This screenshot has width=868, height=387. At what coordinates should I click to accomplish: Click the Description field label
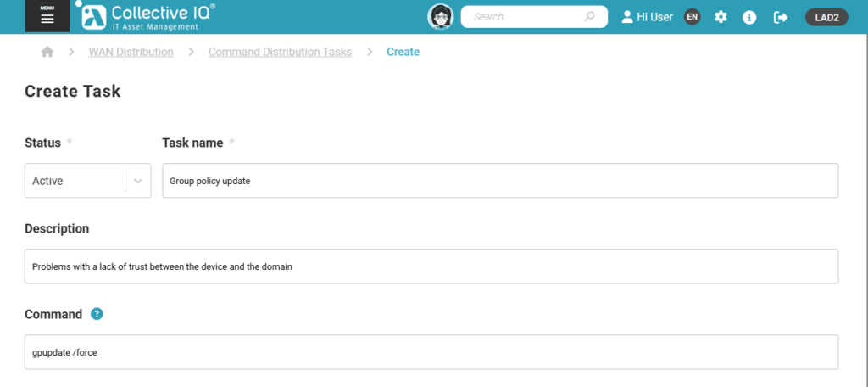coord(57,228)
